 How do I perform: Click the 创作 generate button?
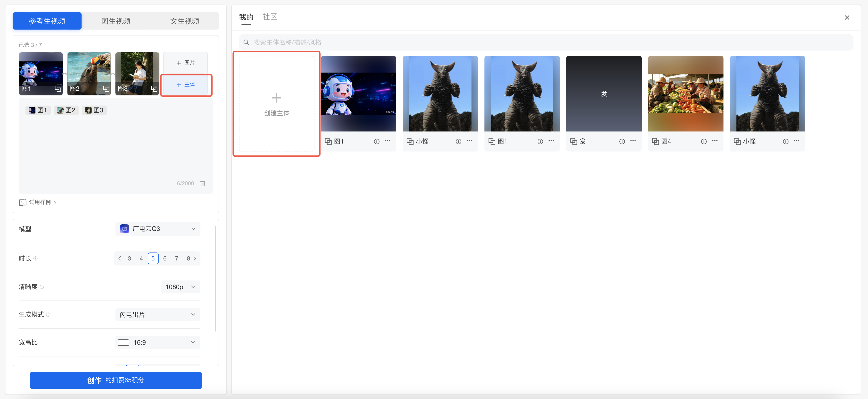coord(116,380)
